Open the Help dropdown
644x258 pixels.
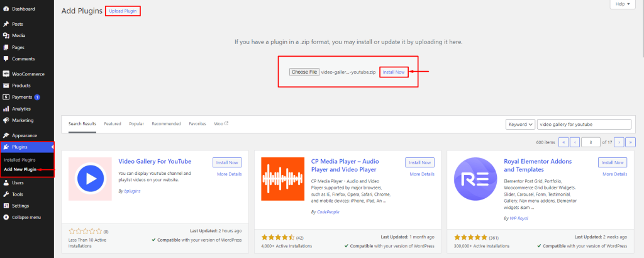click(x=622, y=4)
